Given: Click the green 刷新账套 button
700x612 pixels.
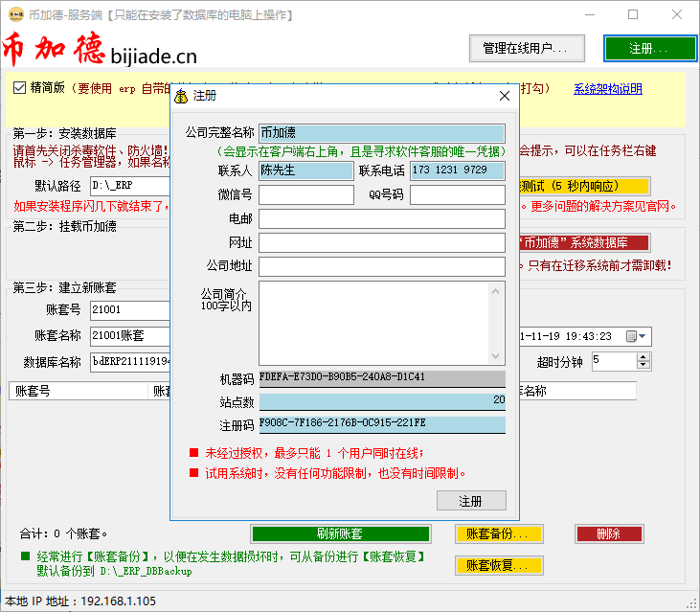Looking at the screenshot, I should 339,533.
